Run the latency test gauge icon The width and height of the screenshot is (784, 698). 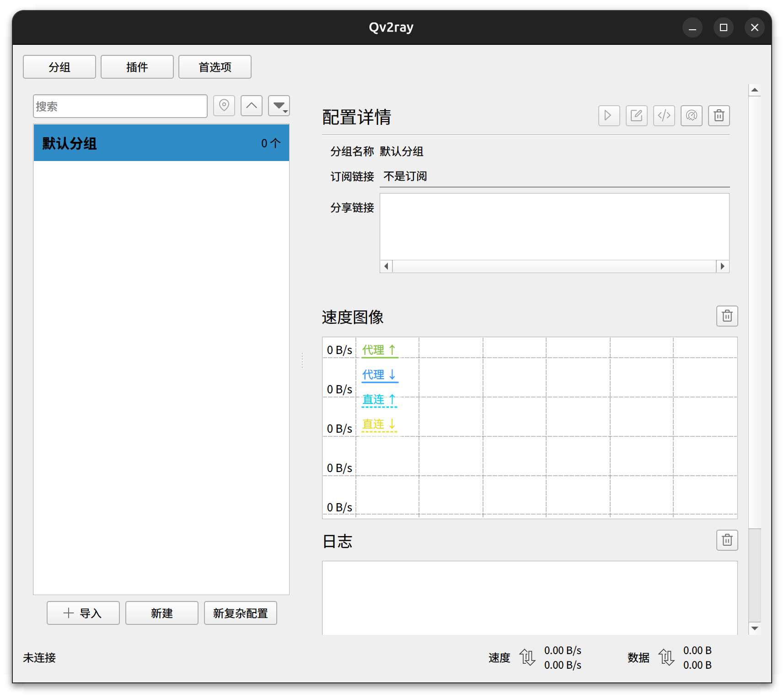pyautogui.click(x=691, y=115)
